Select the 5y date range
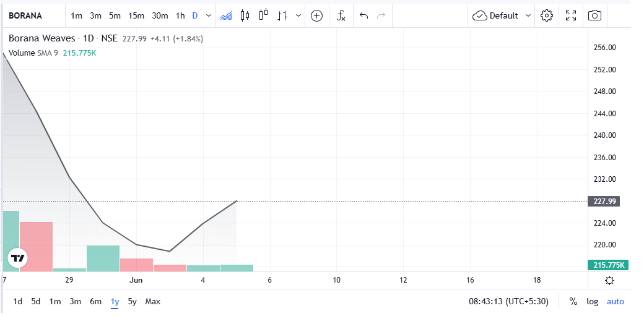Screen dimensions: 644x316 132,302
